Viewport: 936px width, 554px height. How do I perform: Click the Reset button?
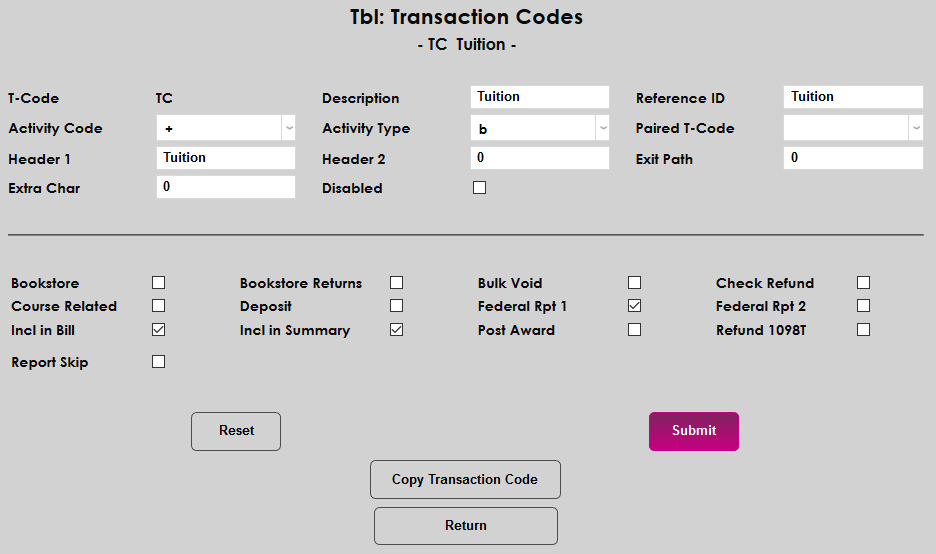pos(236,431)
